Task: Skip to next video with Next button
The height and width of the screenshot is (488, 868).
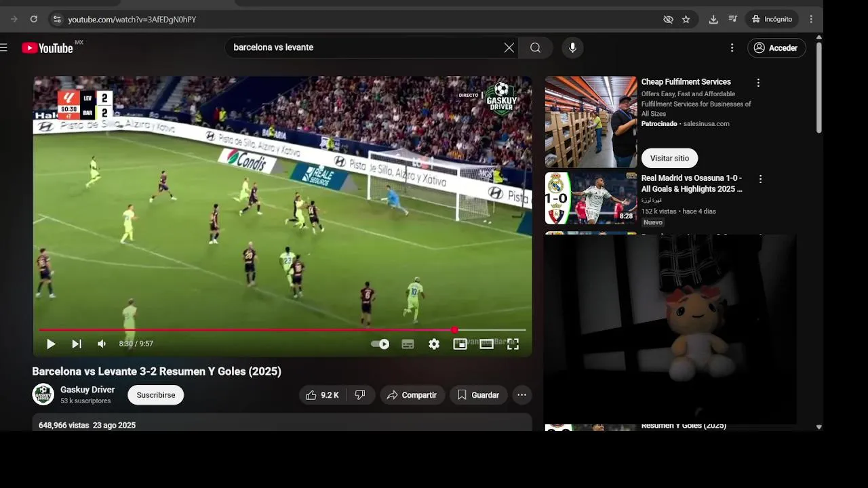Action: [77, 344]
